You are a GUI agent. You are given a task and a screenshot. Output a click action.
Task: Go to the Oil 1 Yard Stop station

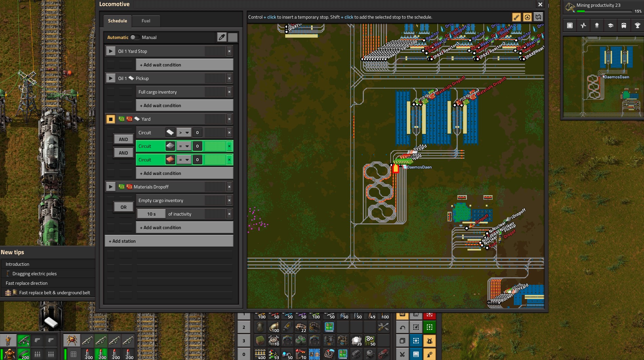110,51
